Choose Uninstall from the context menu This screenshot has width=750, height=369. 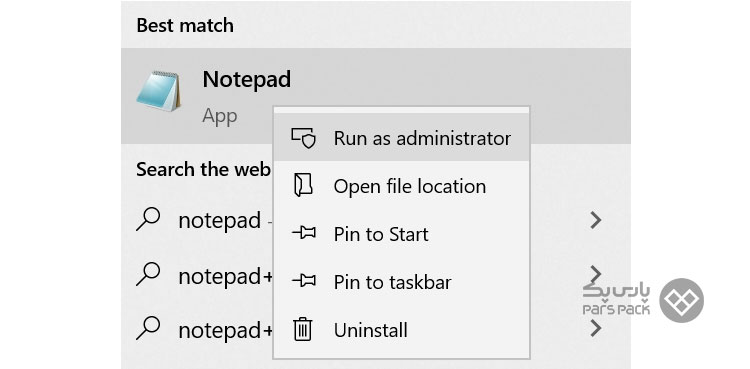401,330
